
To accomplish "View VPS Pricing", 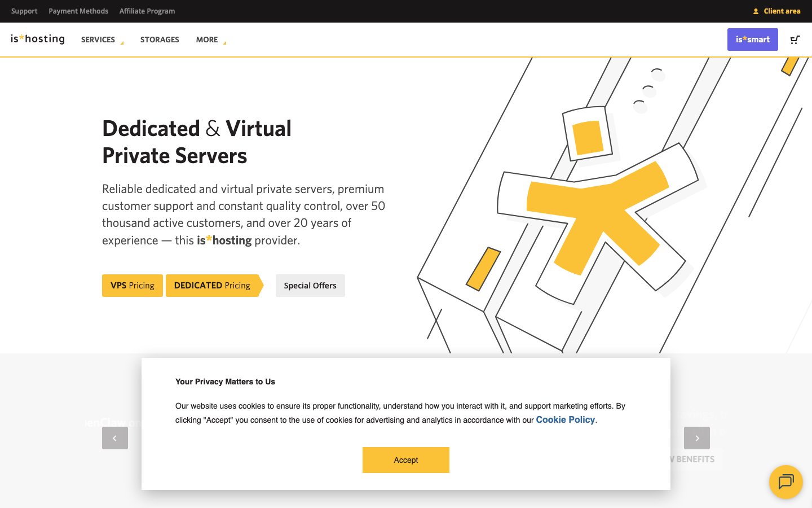I will tap(133, 286).
